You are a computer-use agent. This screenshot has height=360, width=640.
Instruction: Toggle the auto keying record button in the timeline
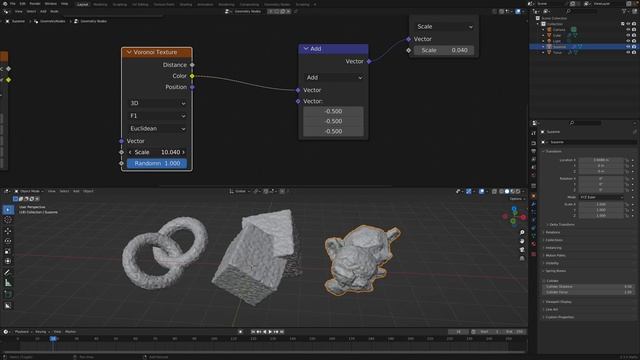240,332
